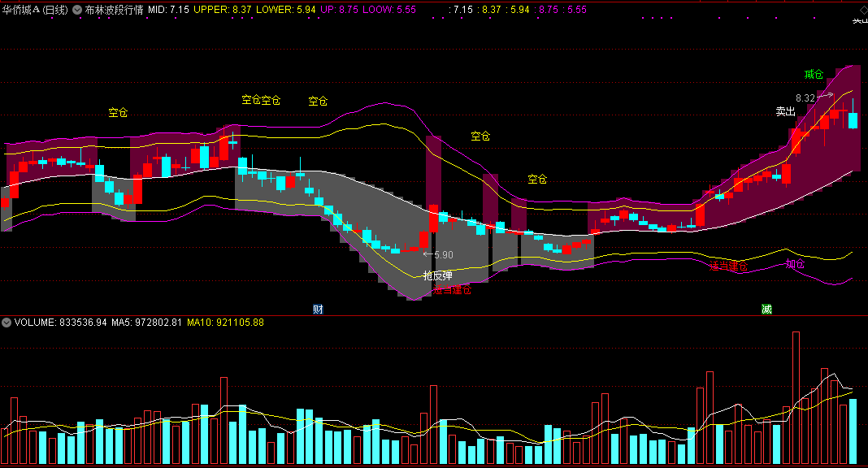Select the LOOW: 5.55 value
The height and width of the screenshot is (468, 868).
pos(389,10)
